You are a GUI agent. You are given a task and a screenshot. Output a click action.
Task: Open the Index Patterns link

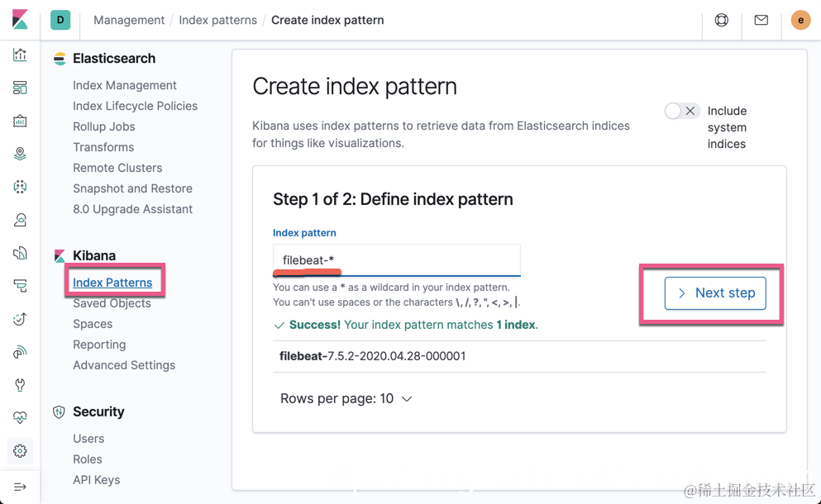112,283
